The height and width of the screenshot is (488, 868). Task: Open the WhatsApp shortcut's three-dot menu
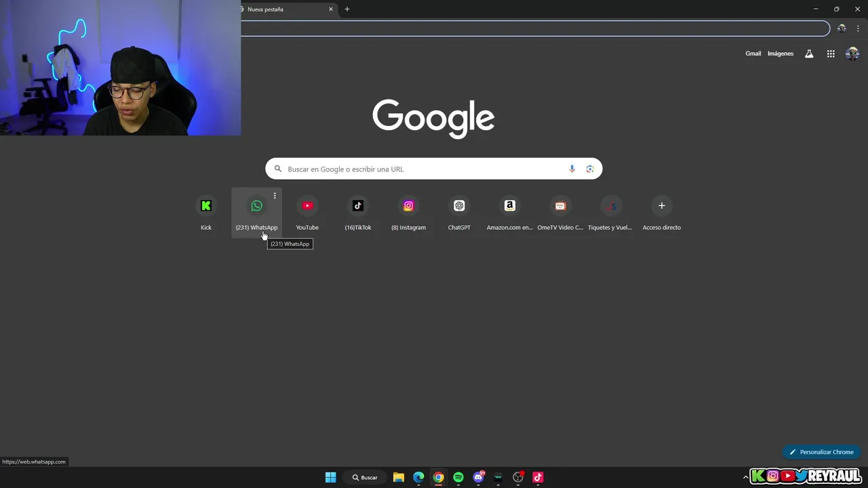[275, 196]
